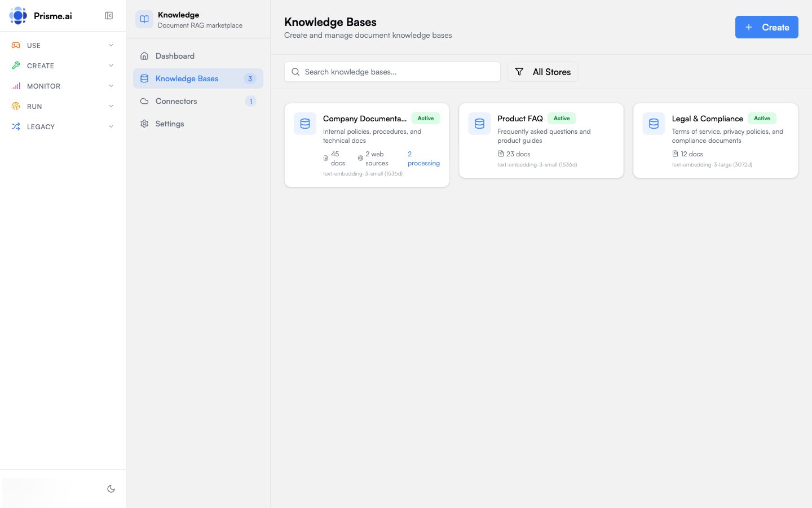Open the Legal & Compliance card title
The width and height of the screenshot is (812, 508).
click(x=707, y=119)
